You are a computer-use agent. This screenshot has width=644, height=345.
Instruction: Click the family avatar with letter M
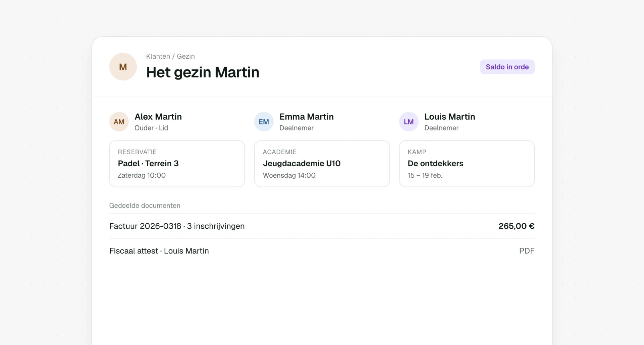(x=123, y=67)
